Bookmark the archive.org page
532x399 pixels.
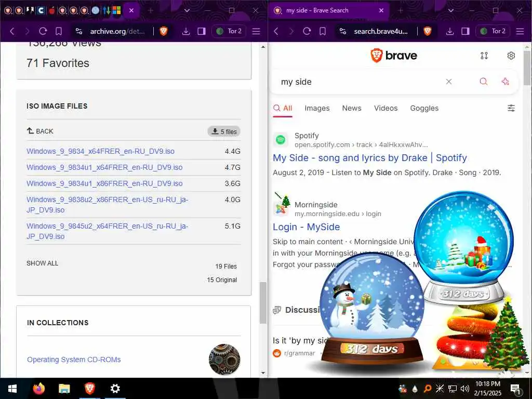(59, 31)
